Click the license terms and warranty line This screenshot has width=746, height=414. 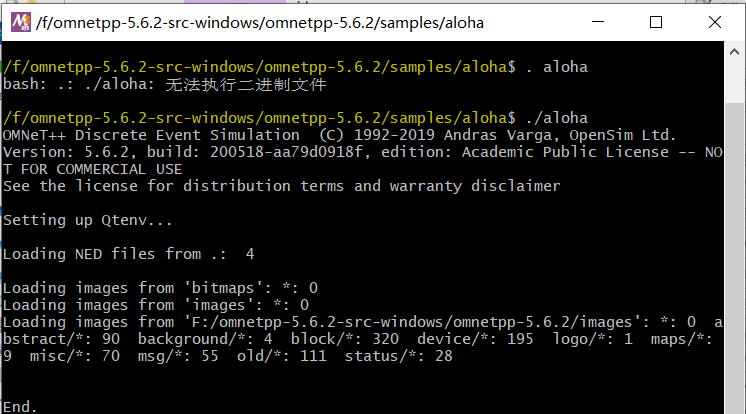[280, 186]
